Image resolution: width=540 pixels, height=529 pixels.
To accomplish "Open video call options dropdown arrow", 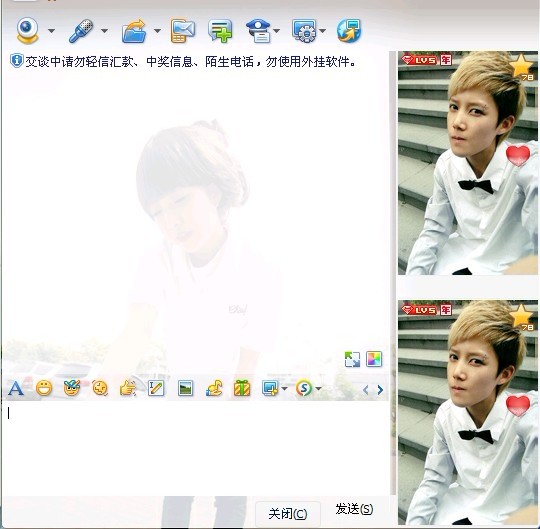I will pos(51,31).
